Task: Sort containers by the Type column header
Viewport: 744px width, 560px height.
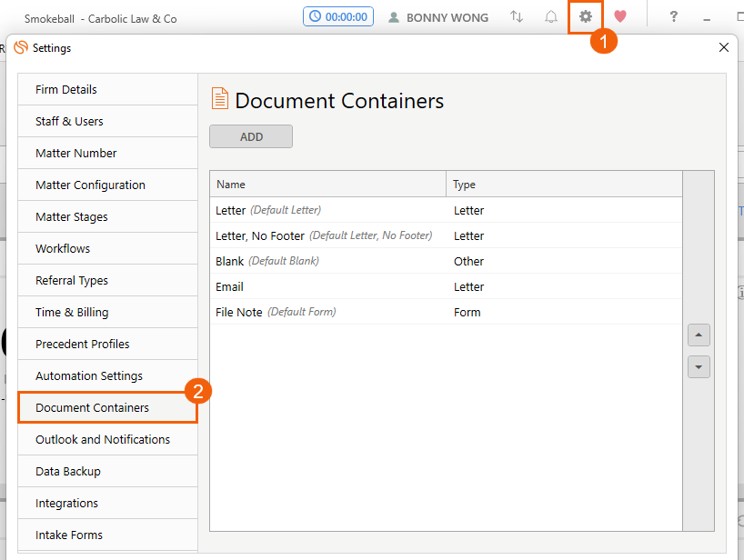Action: [564, 185]
